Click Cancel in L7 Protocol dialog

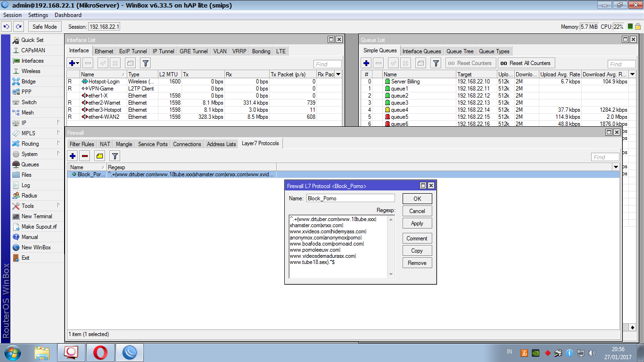point(417,211)
